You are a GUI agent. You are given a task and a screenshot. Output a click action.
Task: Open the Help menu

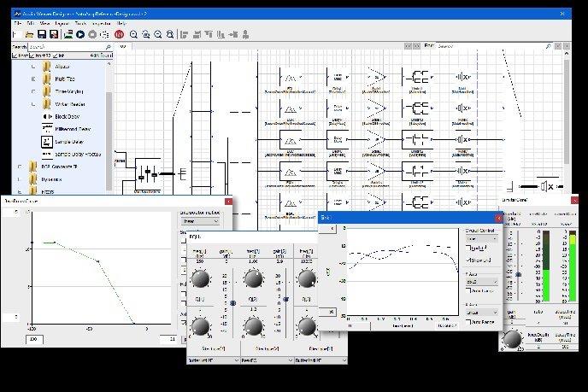point(121,23)
